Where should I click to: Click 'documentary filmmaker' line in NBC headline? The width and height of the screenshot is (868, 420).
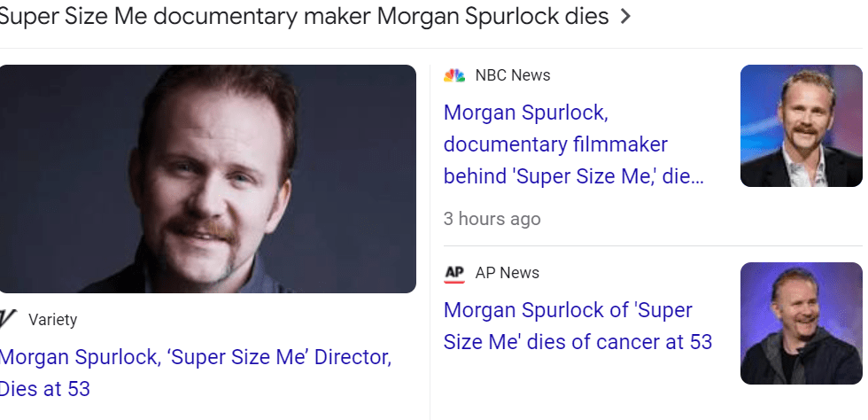tap(555, 144)
